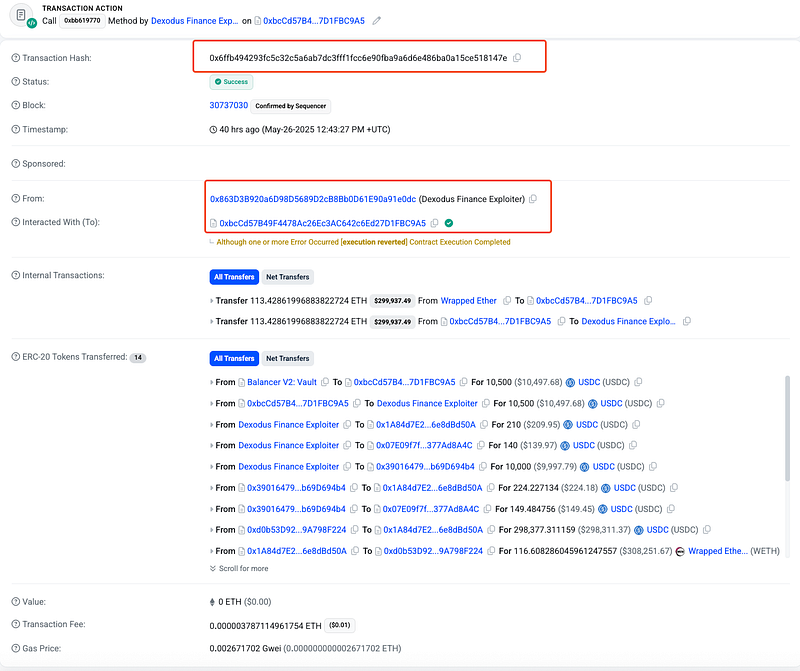Open block 30737030 link
800x671 pixels.
[228, 105]
